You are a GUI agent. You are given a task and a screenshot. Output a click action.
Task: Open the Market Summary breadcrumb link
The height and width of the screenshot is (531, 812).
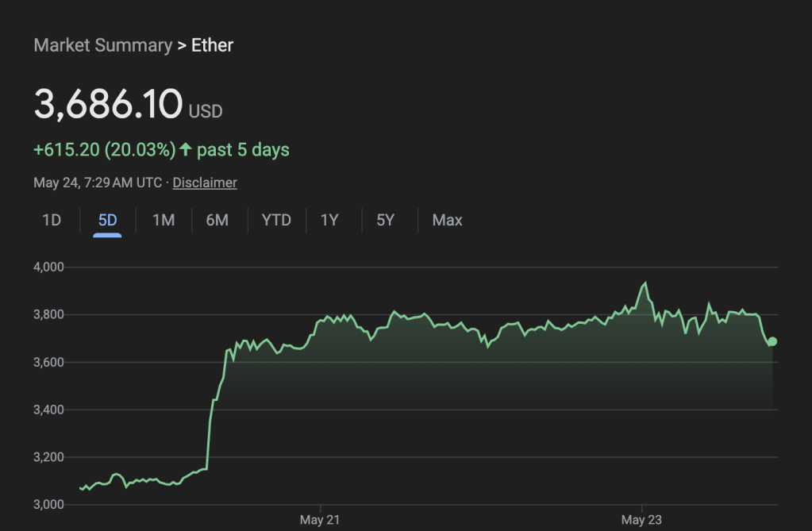tap(102, 45)
